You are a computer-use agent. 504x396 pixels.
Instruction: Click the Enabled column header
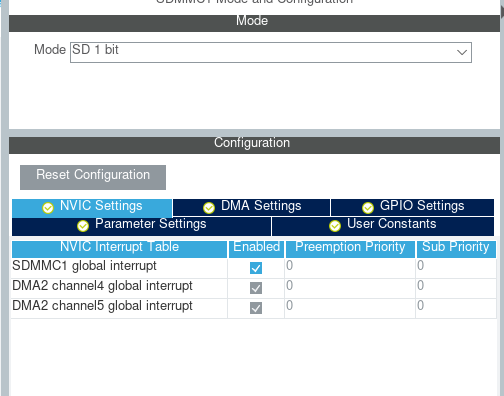256,249
